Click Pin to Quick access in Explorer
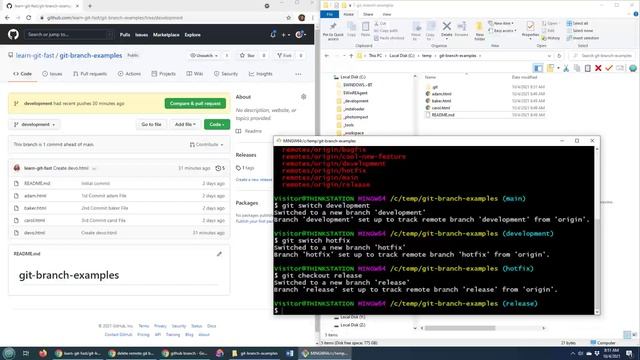Screen dimensions: 640x360 333,31
